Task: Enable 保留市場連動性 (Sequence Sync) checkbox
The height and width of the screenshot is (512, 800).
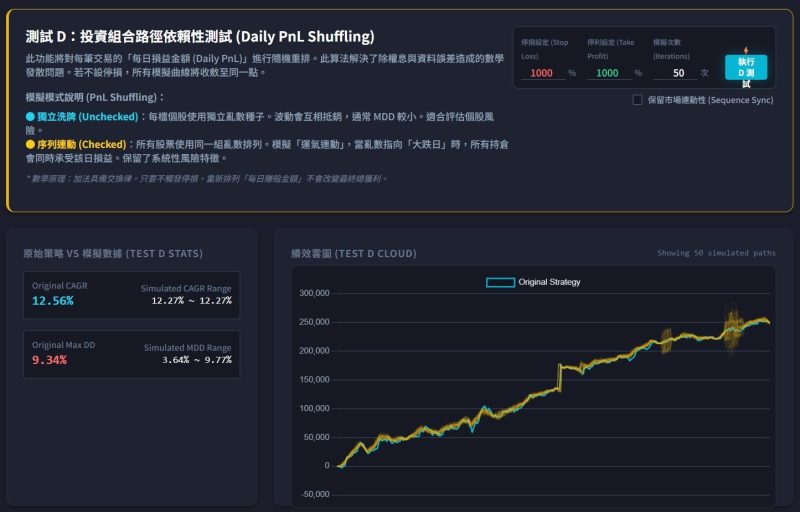Action: (638, 100)
